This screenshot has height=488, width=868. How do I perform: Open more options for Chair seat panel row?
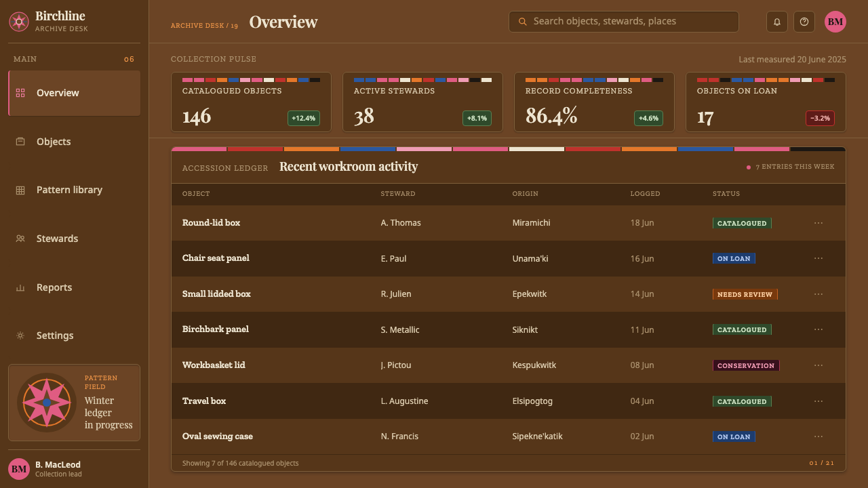click(818, 258)
